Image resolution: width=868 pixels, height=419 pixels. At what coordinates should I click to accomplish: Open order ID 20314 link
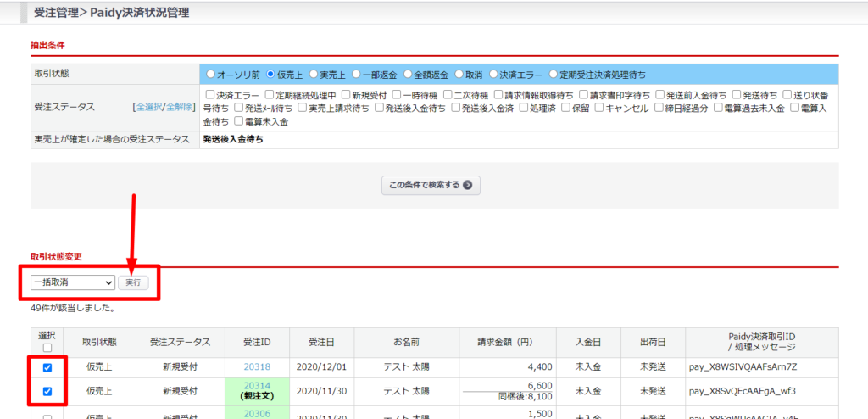click(256, 386)
